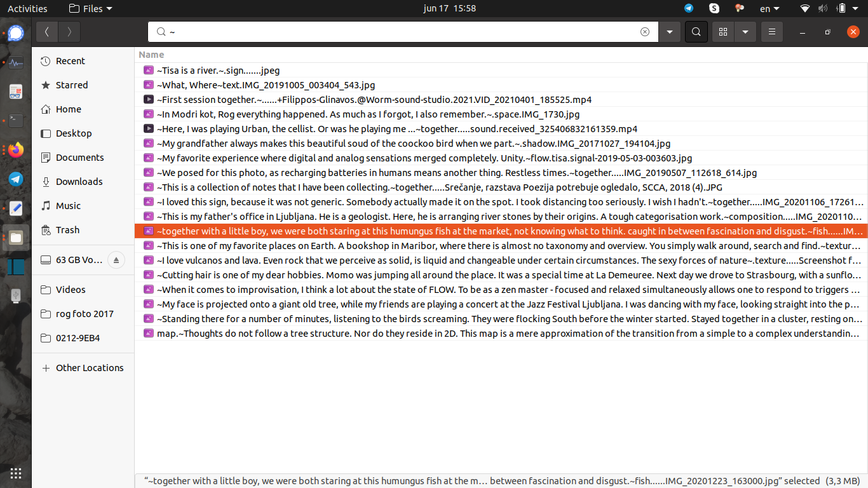Open the text editor from the dock
The height and width of the screenshot is (488, 868).
(x=16, y=208)
